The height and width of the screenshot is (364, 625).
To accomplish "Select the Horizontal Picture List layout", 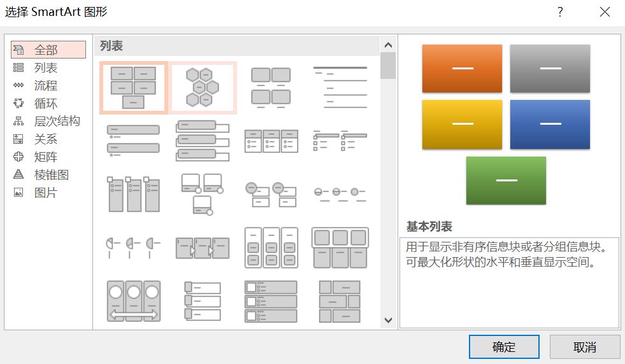I will [340, 248].
